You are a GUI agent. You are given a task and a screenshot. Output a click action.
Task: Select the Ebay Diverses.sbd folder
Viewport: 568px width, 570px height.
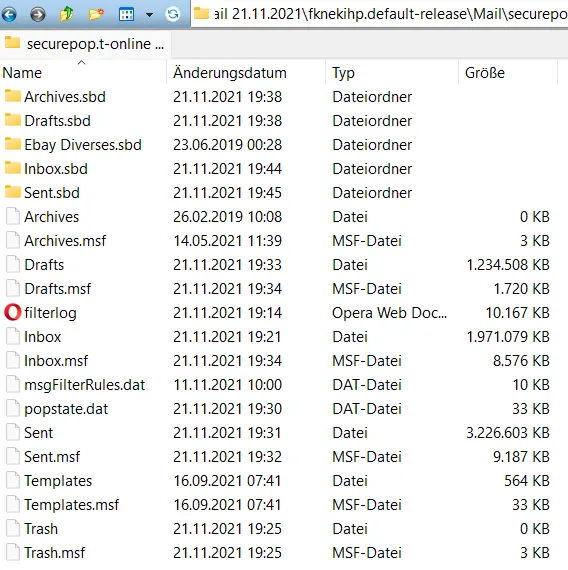pyautogui.click(x=83, y=145)
